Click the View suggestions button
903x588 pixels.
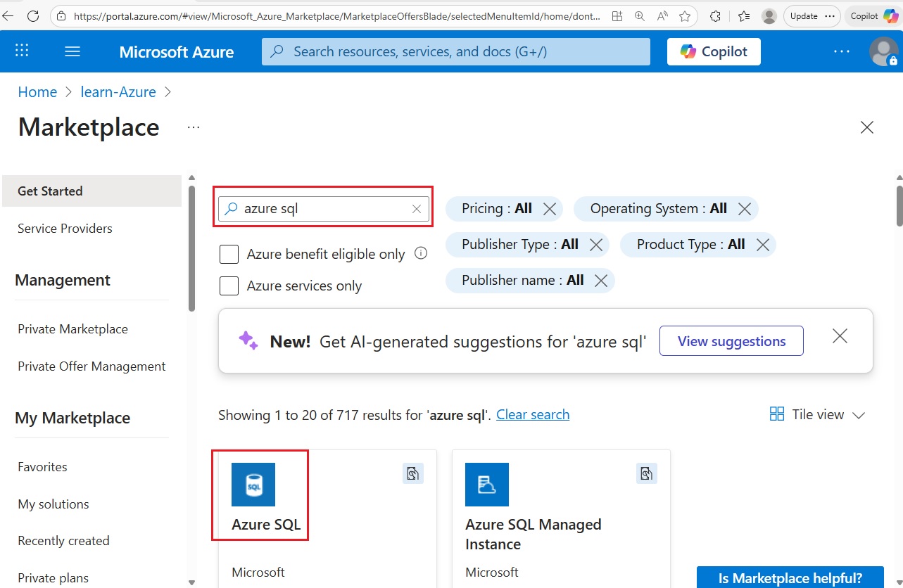click(x=731, y=341)
